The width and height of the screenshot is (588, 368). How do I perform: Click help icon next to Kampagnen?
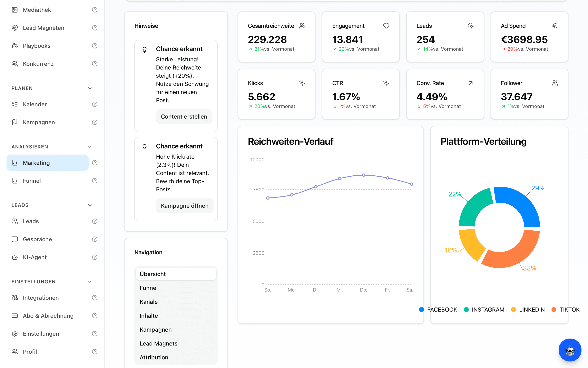[x=95, y=122]
